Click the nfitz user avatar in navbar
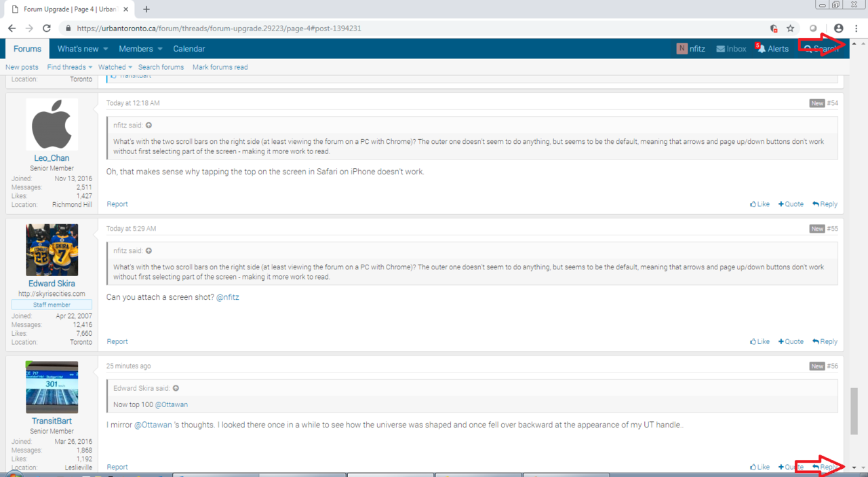This screenshot has height=477, width=868. tap(682, 49)
